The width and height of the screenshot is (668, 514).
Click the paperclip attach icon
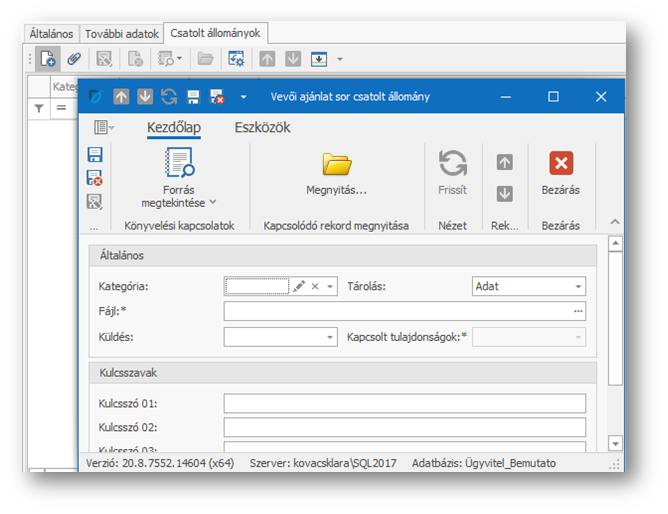pos(73,59)
